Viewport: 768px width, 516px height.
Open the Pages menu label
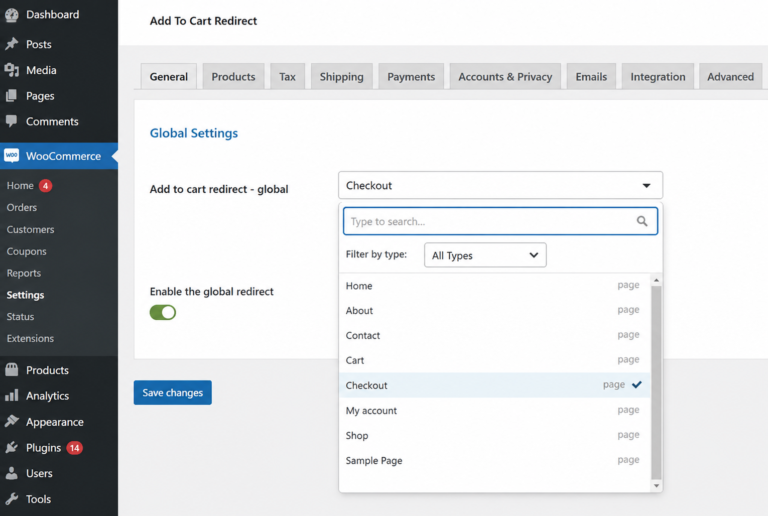tap(40, 96)
